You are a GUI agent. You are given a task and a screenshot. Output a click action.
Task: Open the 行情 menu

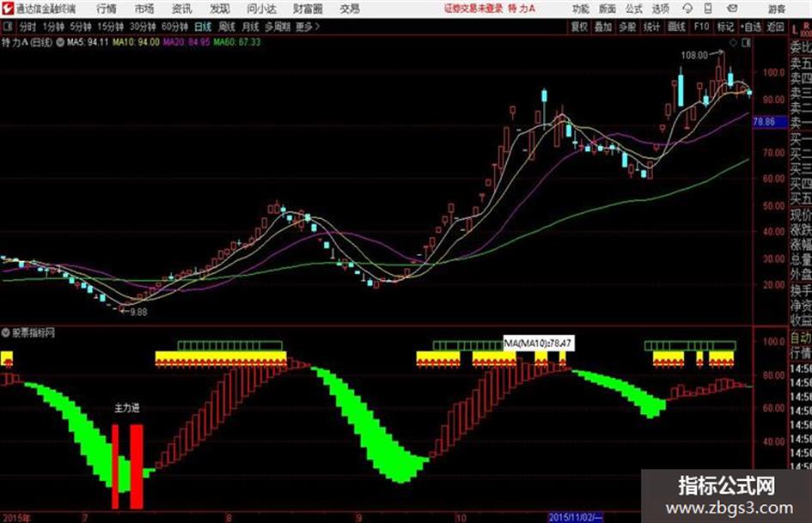coord(107,9)
